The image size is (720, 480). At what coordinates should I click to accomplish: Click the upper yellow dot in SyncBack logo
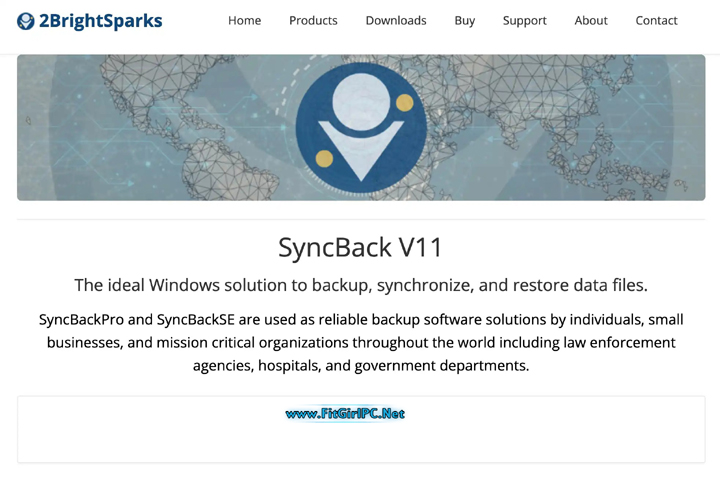(404, 102)
